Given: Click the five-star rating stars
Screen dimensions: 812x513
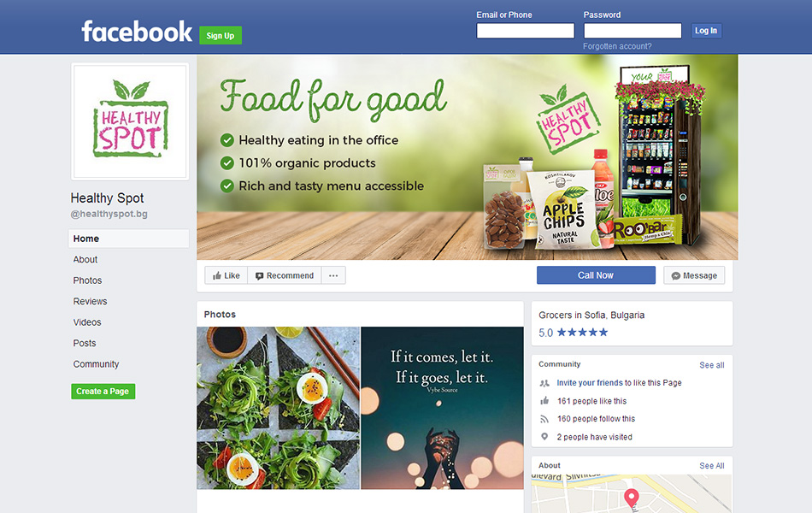Looking at the screenshot, I should (x=583, y=332).
